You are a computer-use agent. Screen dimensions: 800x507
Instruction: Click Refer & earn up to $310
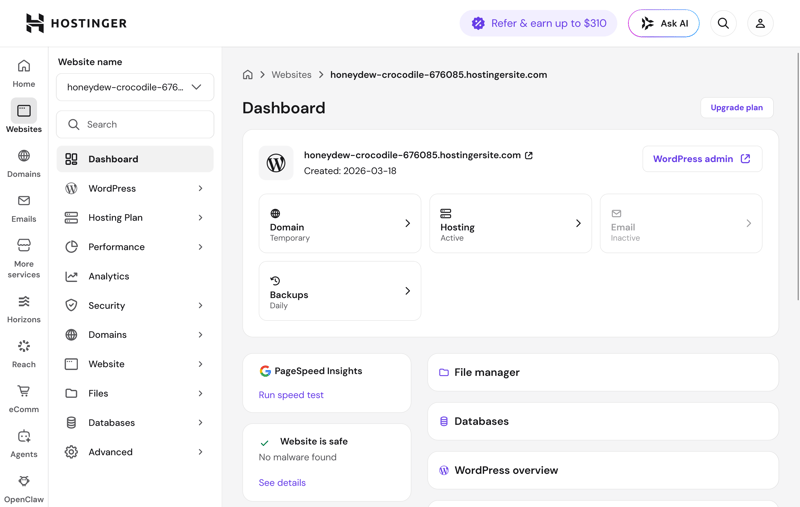(538, 23)
